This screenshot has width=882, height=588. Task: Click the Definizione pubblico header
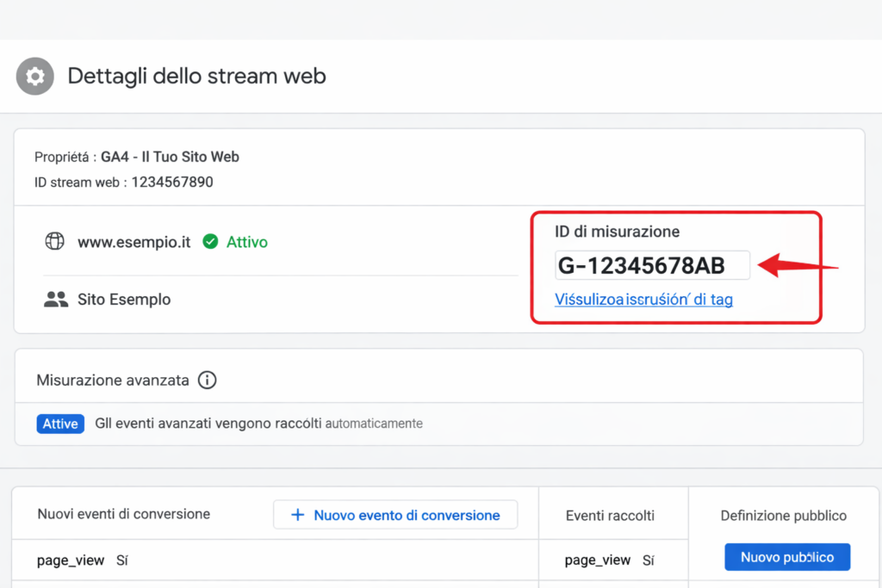[784, 516]
